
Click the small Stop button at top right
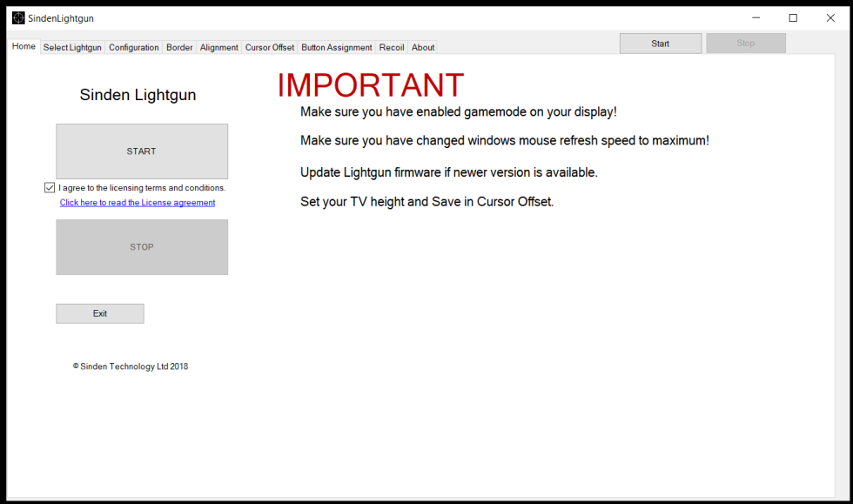pyautogui.click(x=746, y=43)
